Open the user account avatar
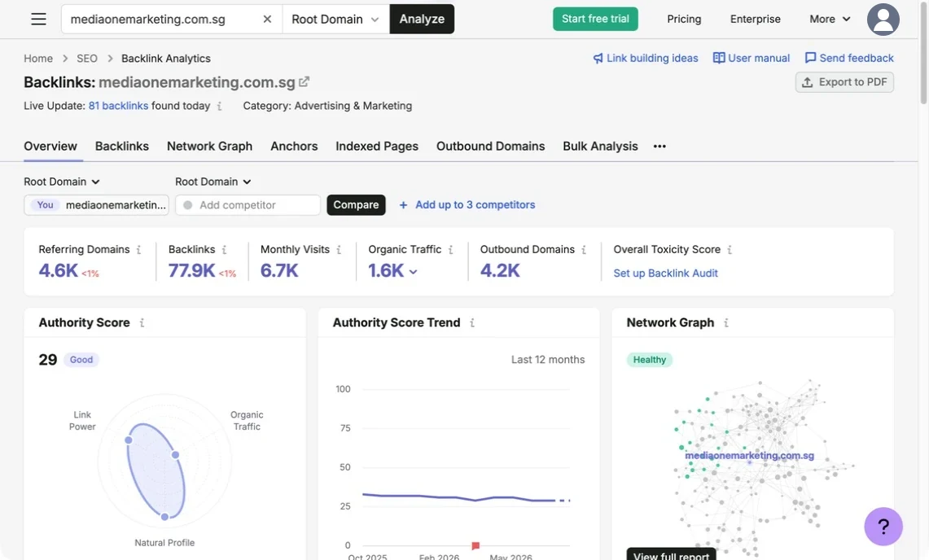The width and height of the screenshot is (929, 560). pyautogui.click(x=883, y=19)
